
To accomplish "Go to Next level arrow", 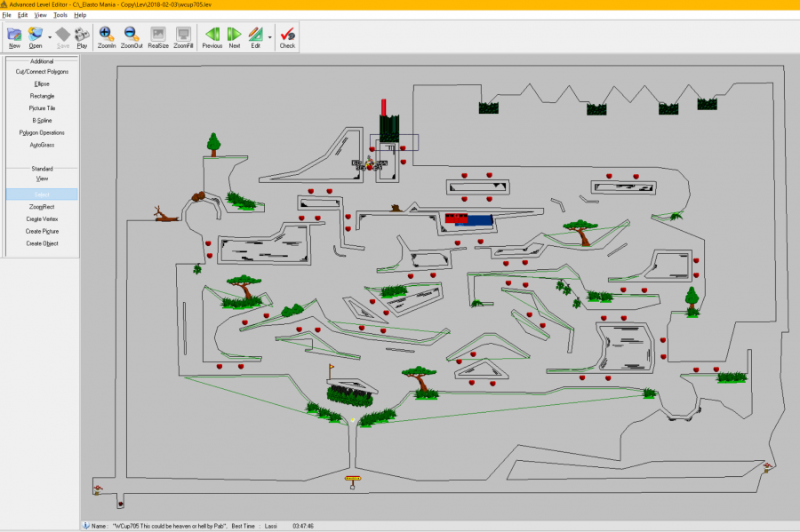I will pos(235,36).
